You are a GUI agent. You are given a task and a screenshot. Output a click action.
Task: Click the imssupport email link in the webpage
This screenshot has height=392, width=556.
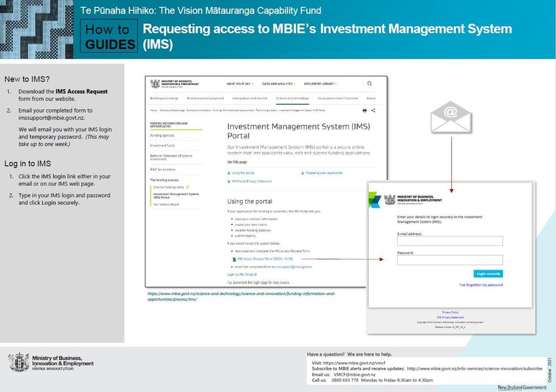pos(294,267)
